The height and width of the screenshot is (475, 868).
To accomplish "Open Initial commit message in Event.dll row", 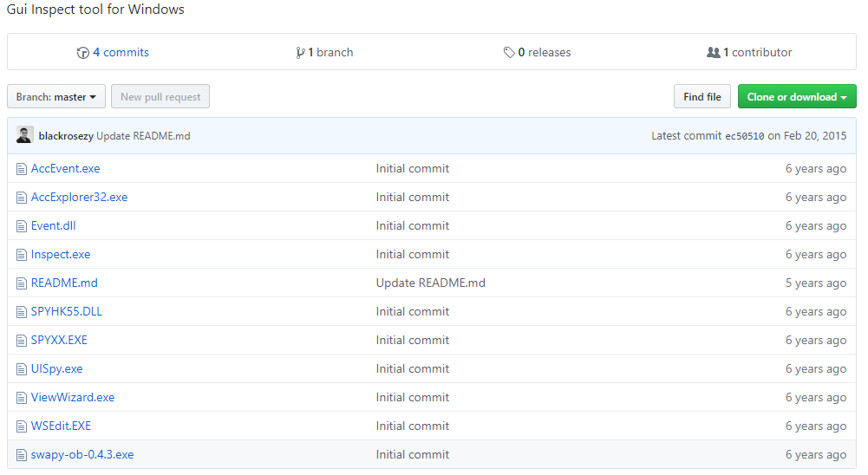I will tap(413, 226).
